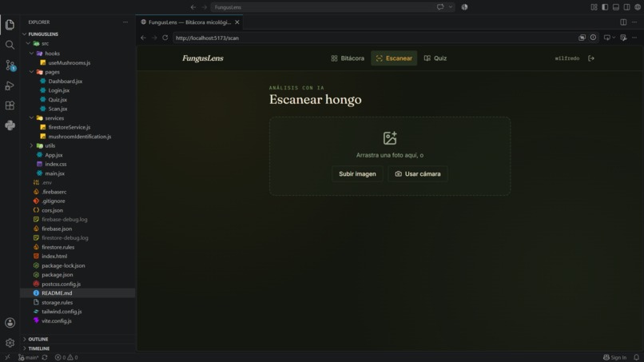Click the add-image icon in the drop zone
Screen dimensions: 644x362
click(390, 138)
